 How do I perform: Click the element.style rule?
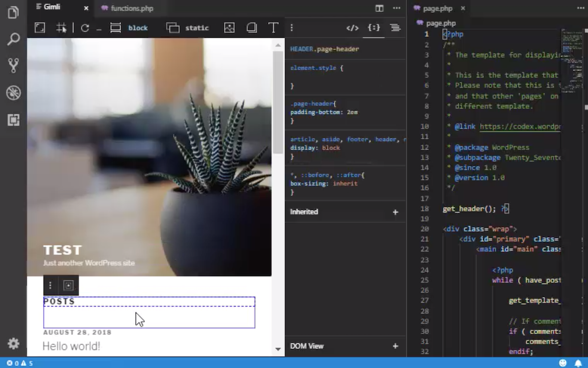point(317,68)
